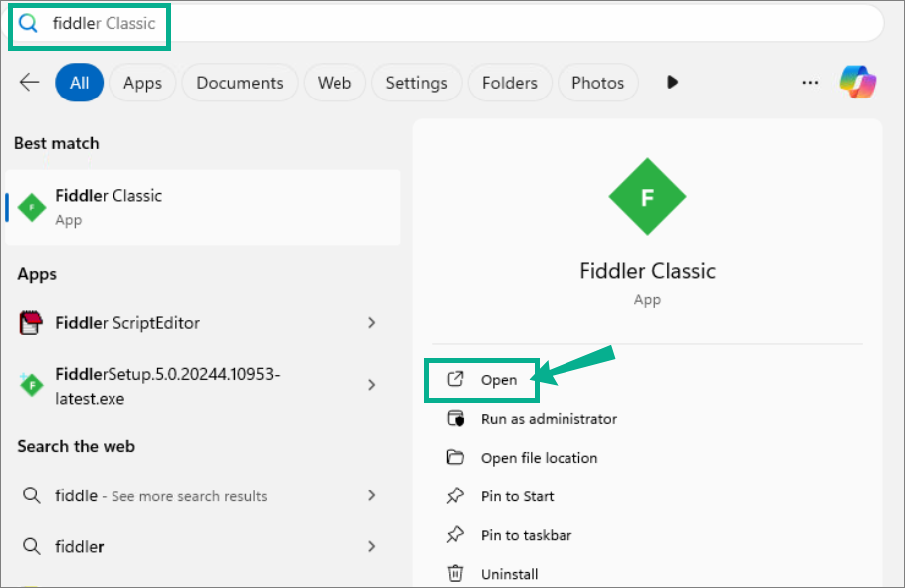Click the three-dot more options icon
The width and height of the screenshot is (905, 588).
point(810,83)
